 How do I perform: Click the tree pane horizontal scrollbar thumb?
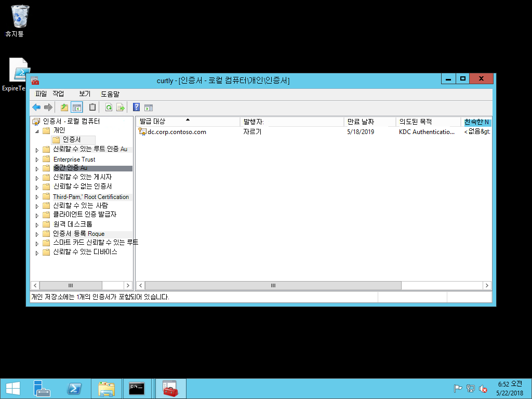71,285
